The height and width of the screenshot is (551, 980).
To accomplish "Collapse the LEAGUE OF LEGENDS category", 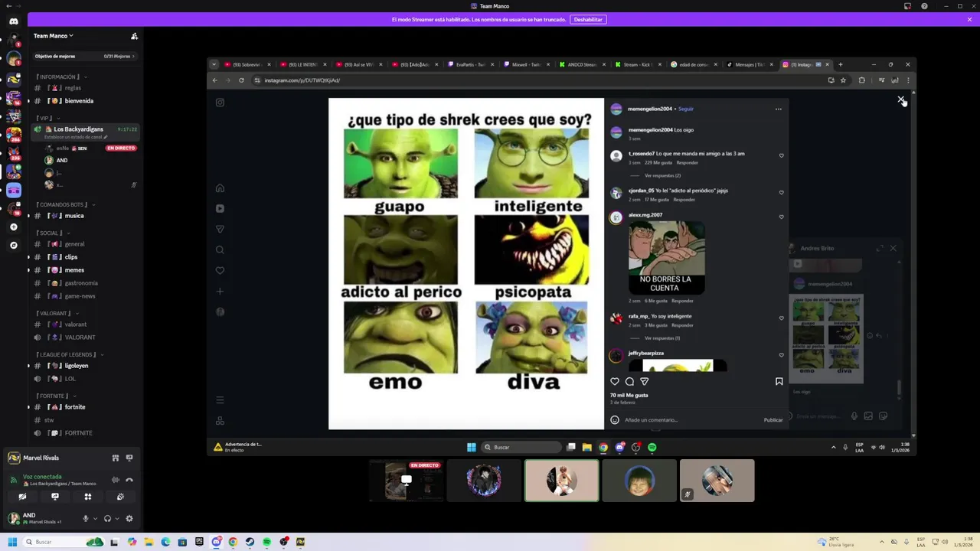I will pyautogui.click(x=70, y=354).
